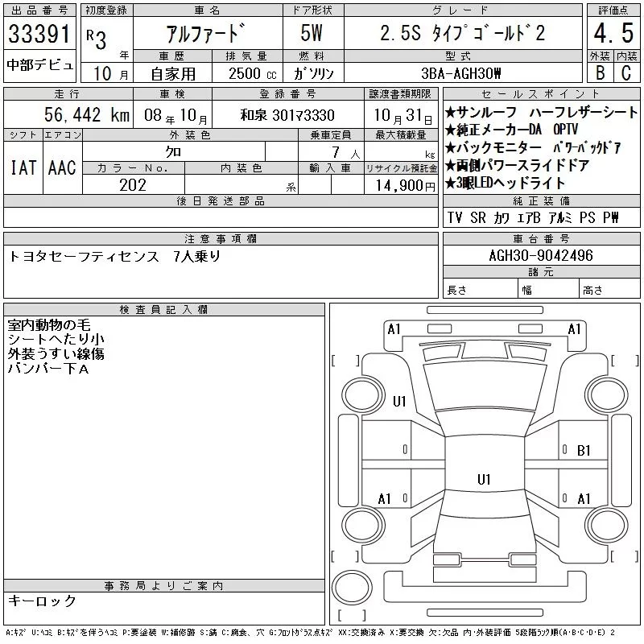Click the spare tire circle on diagram
This screenshot has width=644, height=644.
(x=352, y=588)
